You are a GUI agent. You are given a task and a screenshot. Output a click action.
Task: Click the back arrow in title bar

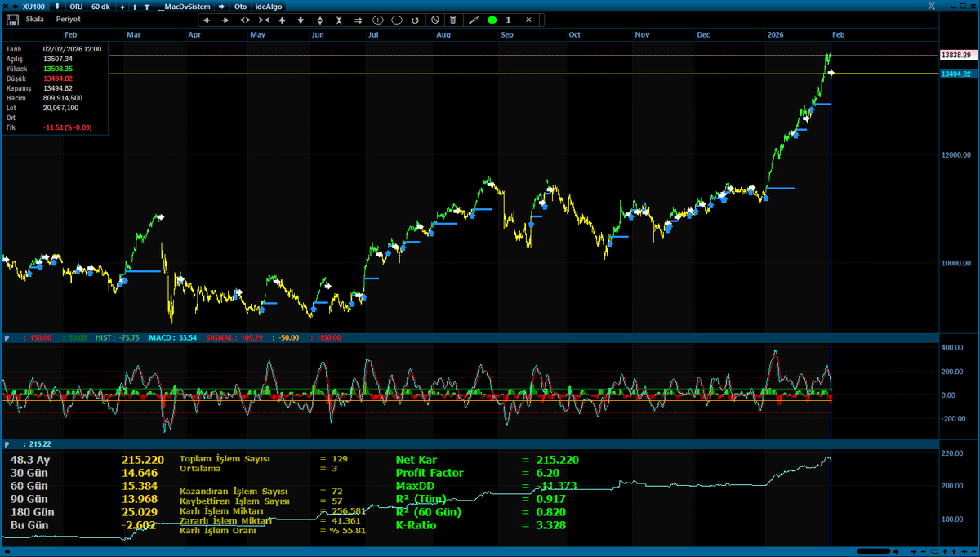pyautogui.click(x=16, y=7)
